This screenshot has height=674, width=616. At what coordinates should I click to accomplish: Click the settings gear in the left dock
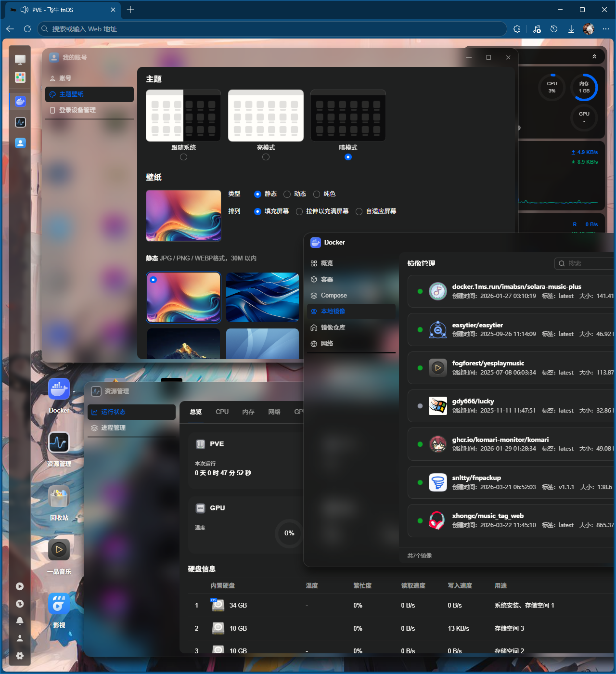(20, 656)
